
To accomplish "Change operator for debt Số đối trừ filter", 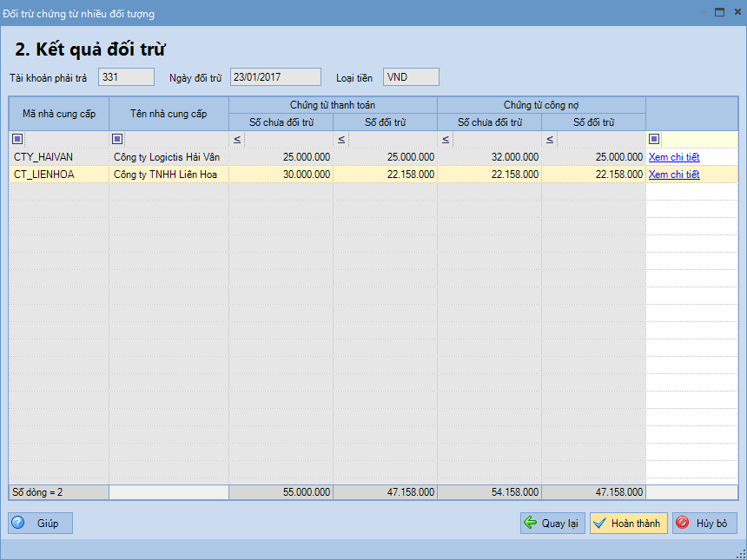I will tap(550, 140).
